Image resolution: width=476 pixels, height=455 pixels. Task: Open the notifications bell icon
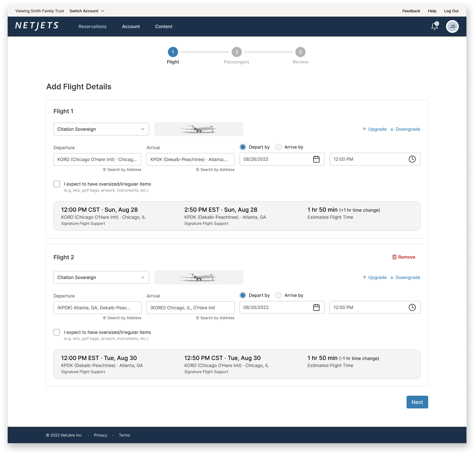click(x=435, y=26)
